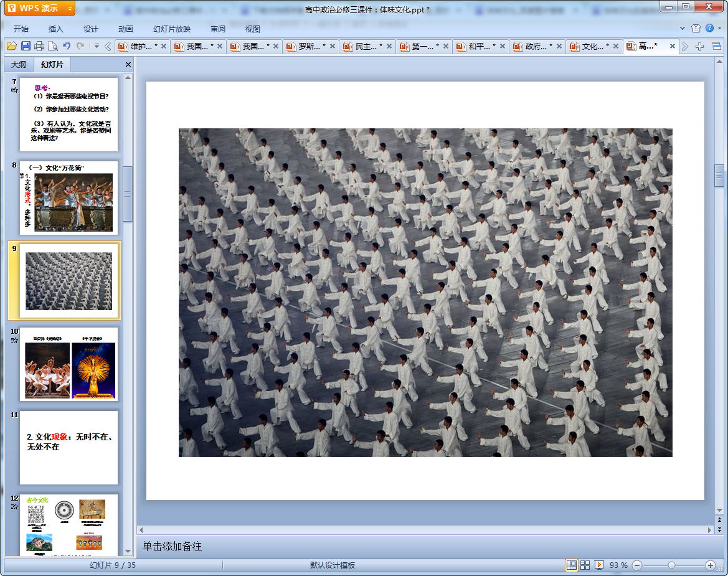Switch to Slide Sorter view
Screen dimensions: 728x576
coord(585,565)
